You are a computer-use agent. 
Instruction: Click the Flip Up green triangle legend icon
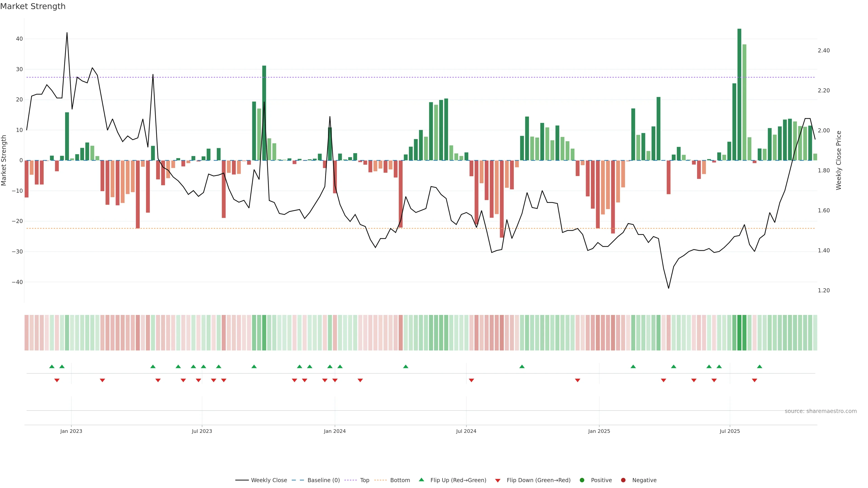[x=421, y=480]
